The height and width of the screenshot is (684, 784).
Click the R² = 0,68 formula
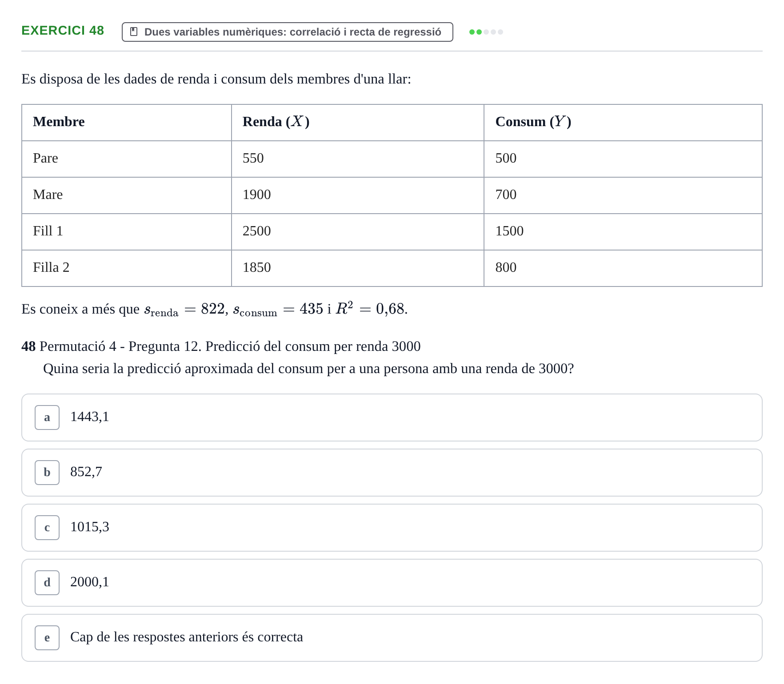(x=370, y=308)
